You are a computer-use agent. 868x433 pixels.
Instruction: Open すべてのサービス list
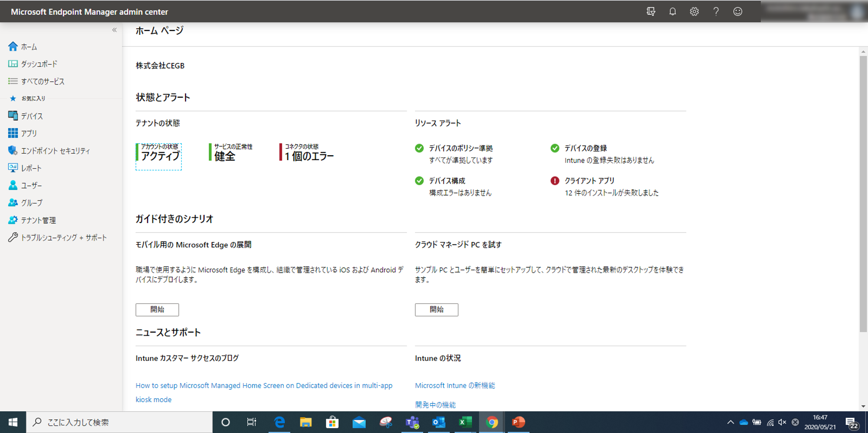(43, 81)
